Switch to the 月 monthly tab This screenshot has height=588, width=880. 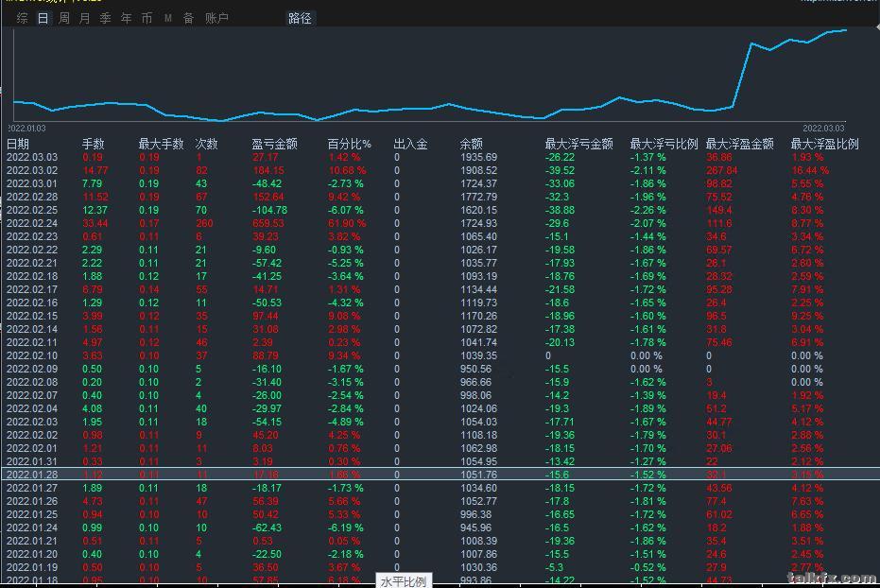[85, 18]
